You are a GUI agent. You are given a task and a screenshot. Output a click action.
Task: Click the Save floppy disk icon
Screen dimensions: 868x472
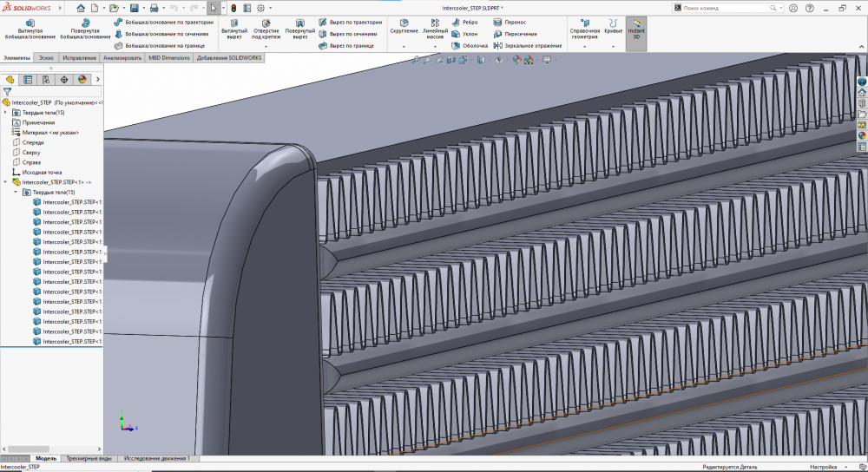(x=133, y=8)
